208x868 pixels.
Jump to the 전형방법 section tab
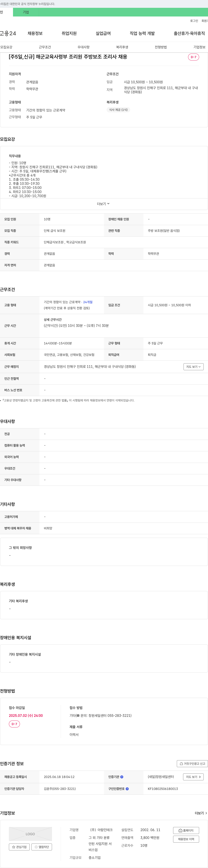[x=161, y=47]
